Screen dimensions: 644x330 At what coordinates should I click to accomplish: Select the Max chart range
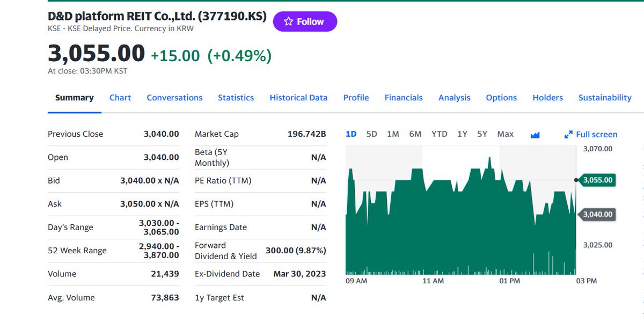506,134
